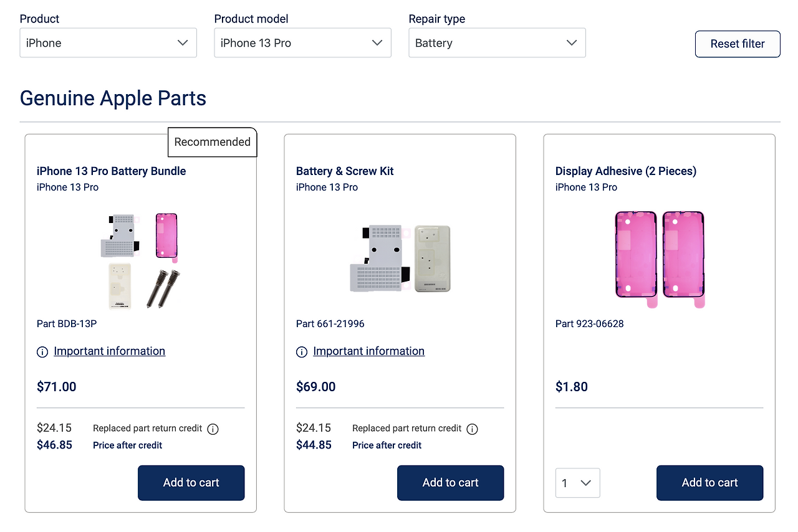Open Important information link for Battery Bundle
798x532 pixels.
[x=109, y=351]
